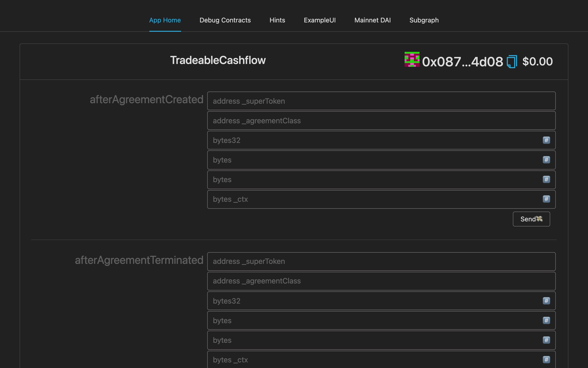Focus afterAgreementTerminated address _agreementClass field
This screenshot has height=368, width=588.
coord(381,281)
